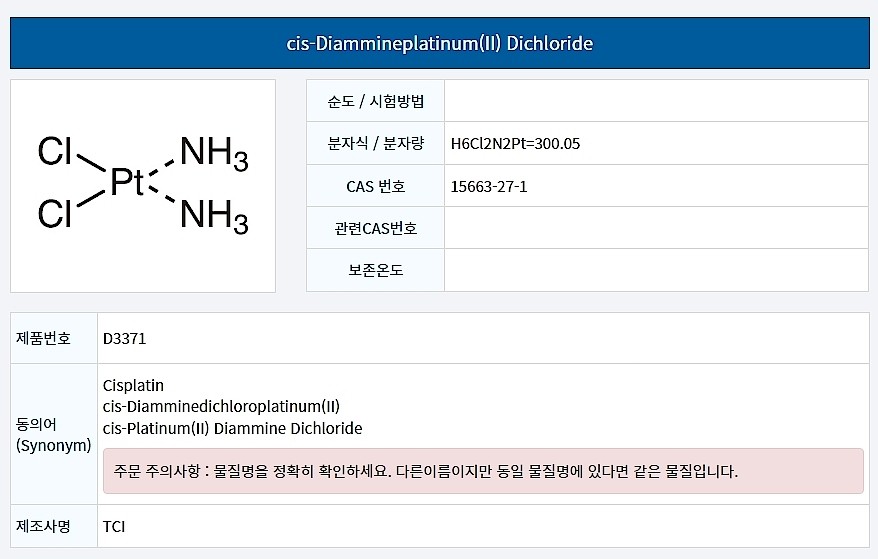Open the cisplatin chemical structure image

[x=143, y=185]
